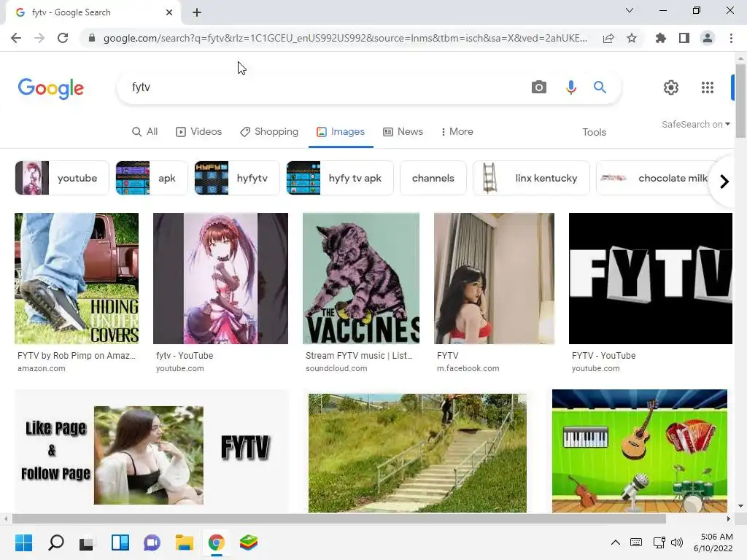This screenshot has width=747, height=560.
Task: Open the volume speaker tray icon
Action: [x=676, y=542]
